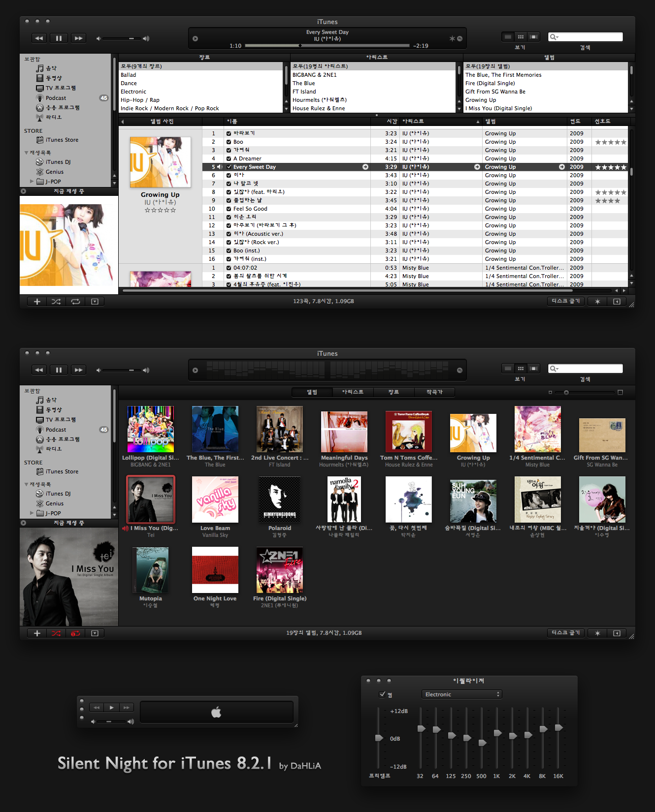
Task: Start Genius in top iTunes window
Action: [x=597, y=302]
